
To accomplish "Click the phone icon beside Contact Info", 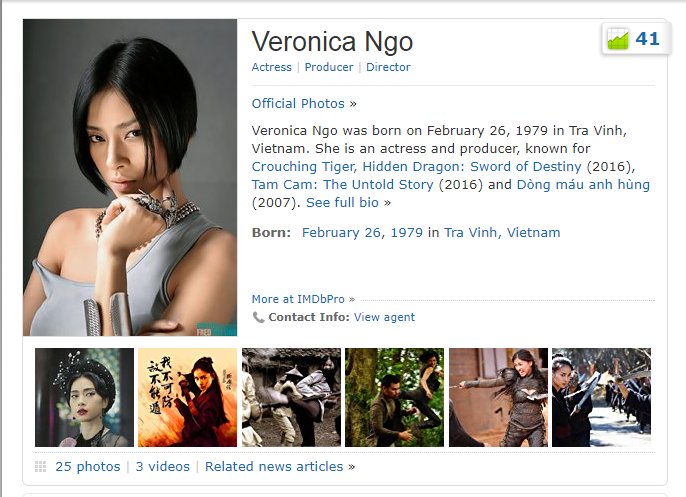I will tap(258, 318).
